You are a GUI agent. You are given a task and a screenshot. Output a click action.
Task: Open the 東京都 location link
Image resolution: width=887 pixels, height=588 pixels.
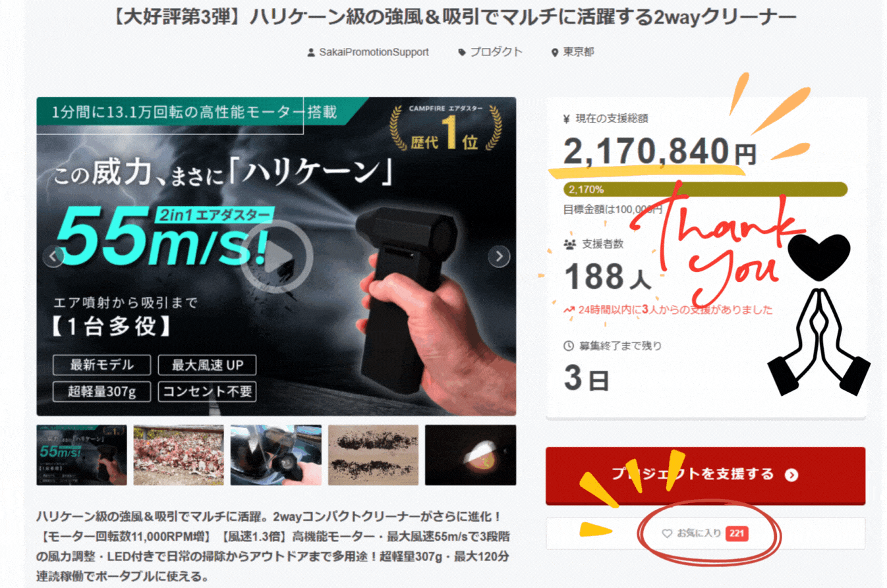coord(578,52)
